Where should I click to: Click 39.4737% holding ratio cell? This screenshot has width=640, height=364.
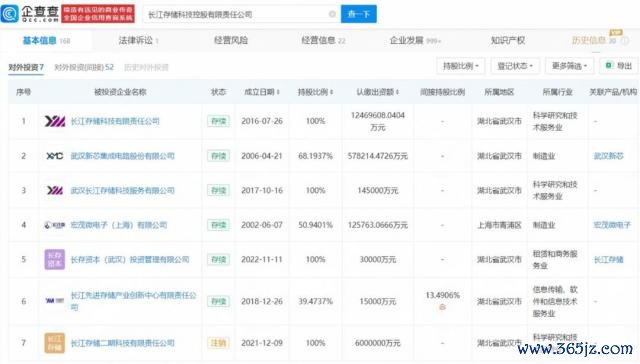315,301
